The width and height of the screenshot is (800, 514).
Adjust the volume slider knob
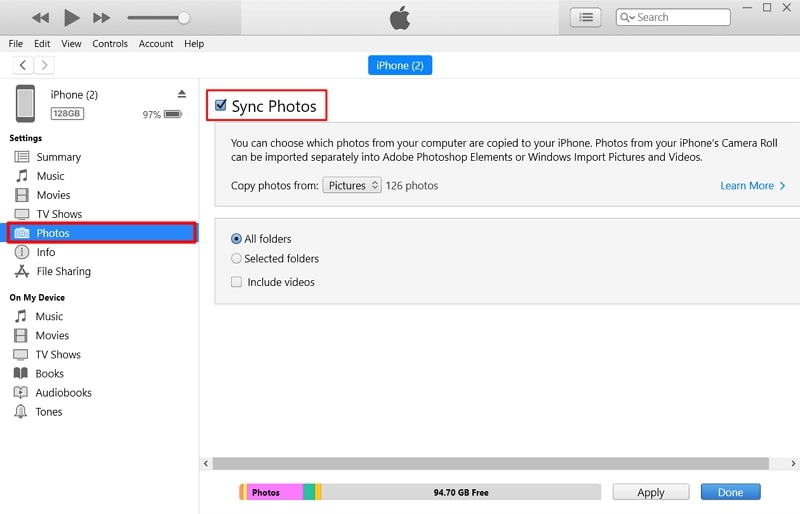tap(184, 17)
